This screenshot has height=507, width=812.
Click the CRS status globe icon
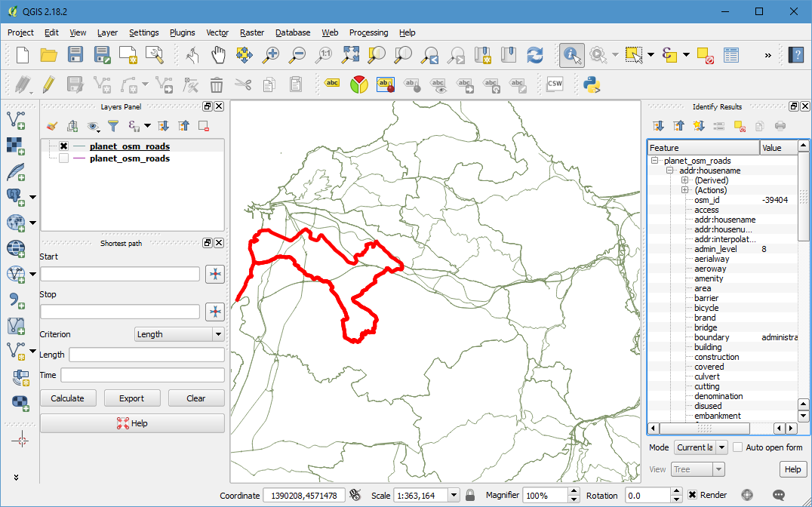747,495
